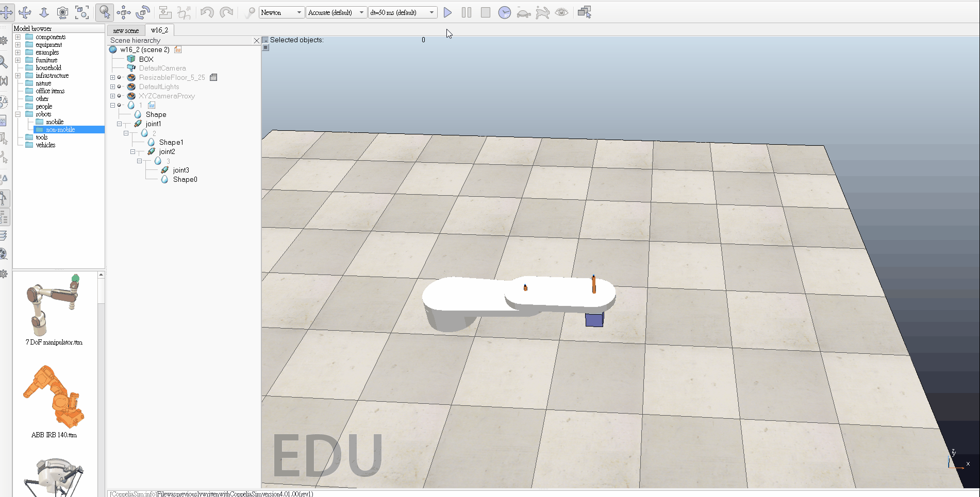Toggle visualization eye icon in toolbar
This screenshot has width=980, height=497.
click(562, 12)
